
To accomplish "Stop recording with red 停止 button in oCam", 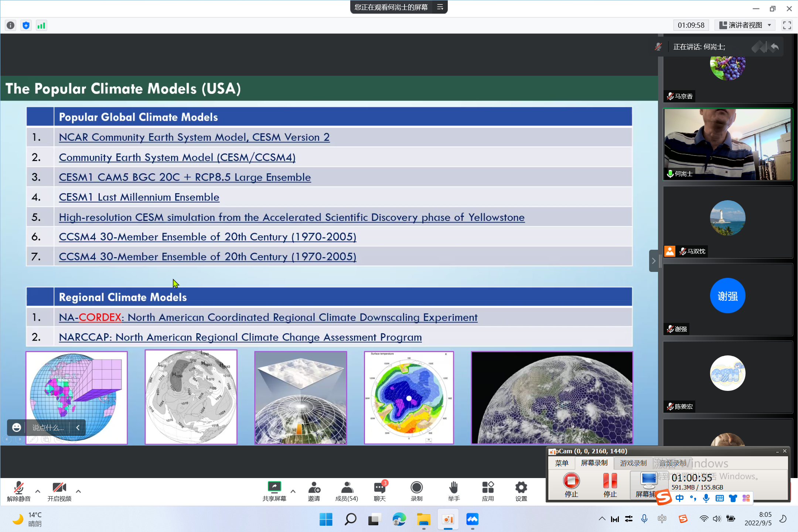I will click(x=571, y=485).
